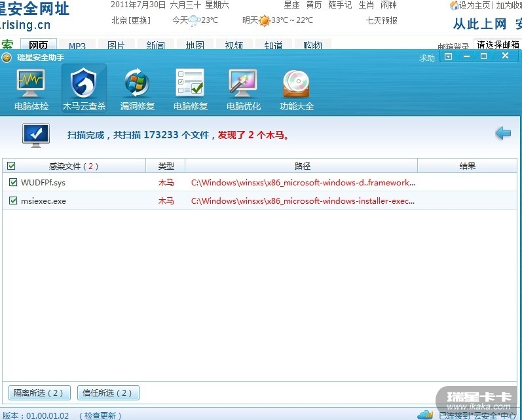522x420 pixels.
Task: Click today's rainy cloud weather icon
Action: pyautogui.click(x=195, y=21)
